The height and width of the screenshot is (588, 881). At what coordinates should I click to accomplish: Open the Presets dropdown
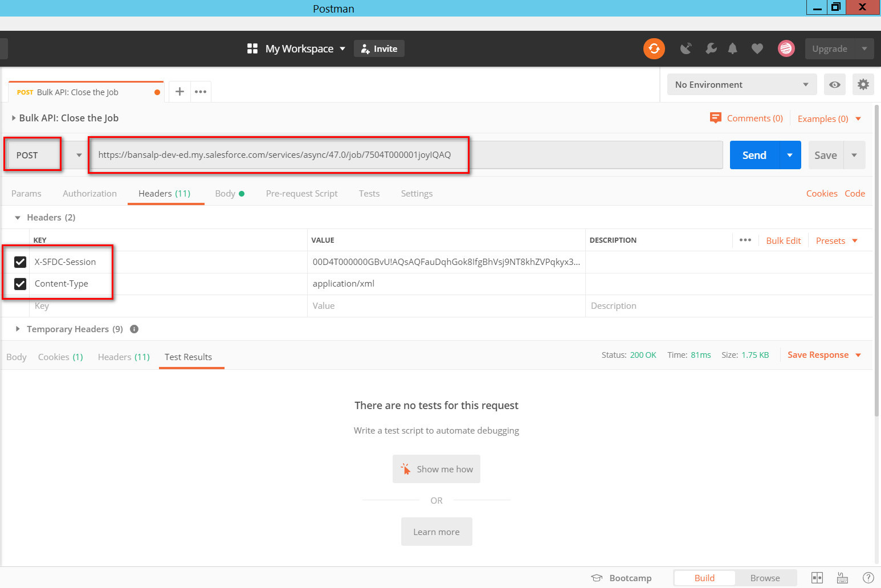click(837, 240)
